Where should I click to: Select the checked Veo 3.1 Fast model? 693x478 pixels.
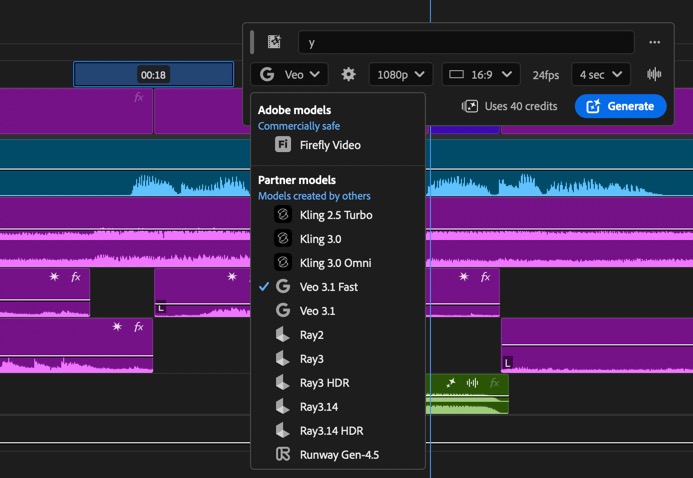pos(338,287)
